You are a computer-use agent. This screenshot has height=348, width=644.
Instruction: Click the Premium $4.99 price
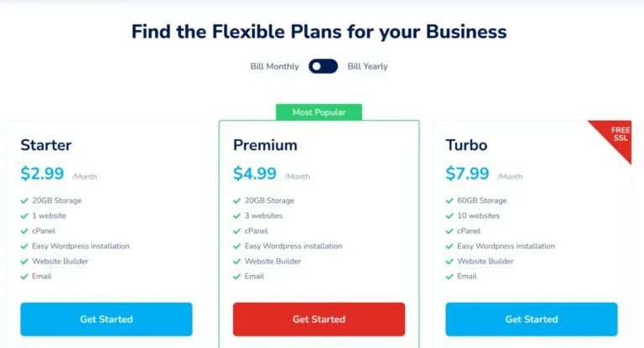coord(255,174)
